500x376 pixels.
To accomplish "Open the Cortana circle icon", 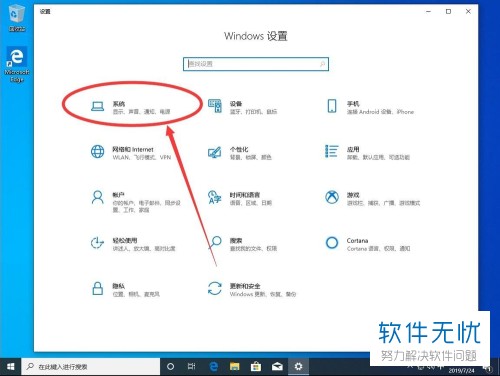I will coord(332,243).
